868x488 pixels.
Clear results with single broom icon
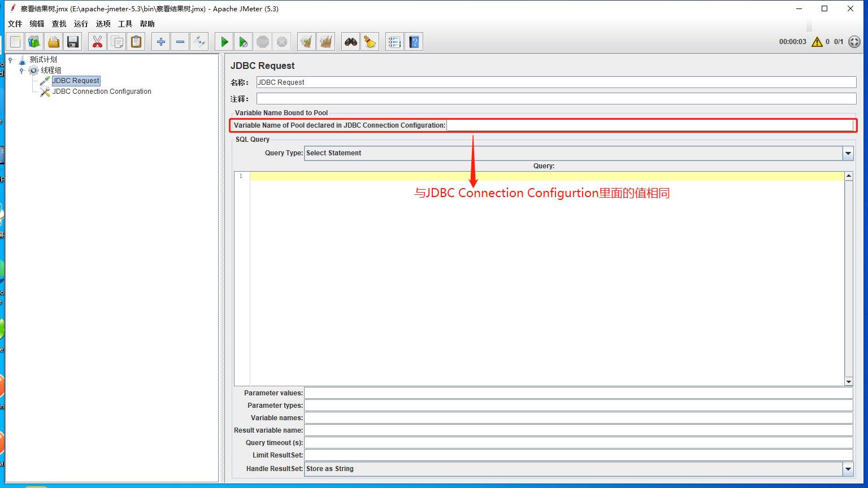coord(306,42)
